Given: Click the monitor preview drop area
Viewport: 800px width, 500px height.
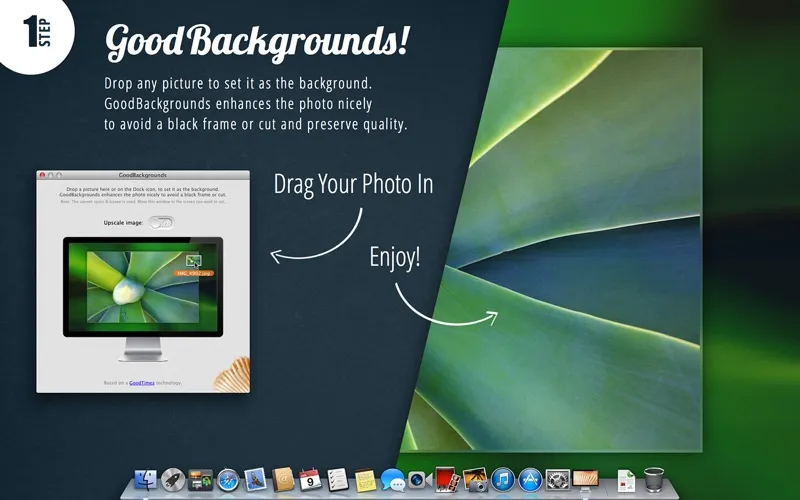Looking at the screenshot, I should 143,287.
